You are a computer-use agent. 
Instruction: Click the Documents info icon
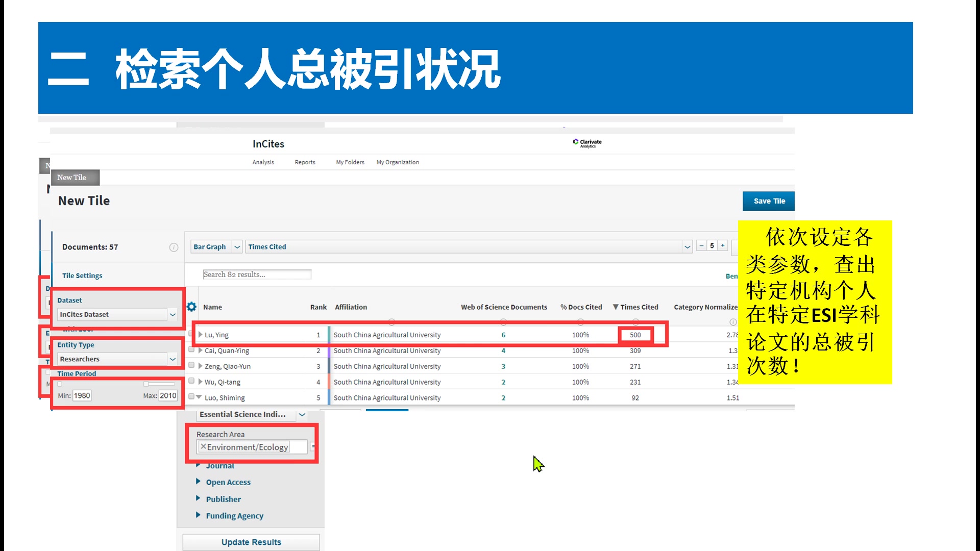point(174,247)
